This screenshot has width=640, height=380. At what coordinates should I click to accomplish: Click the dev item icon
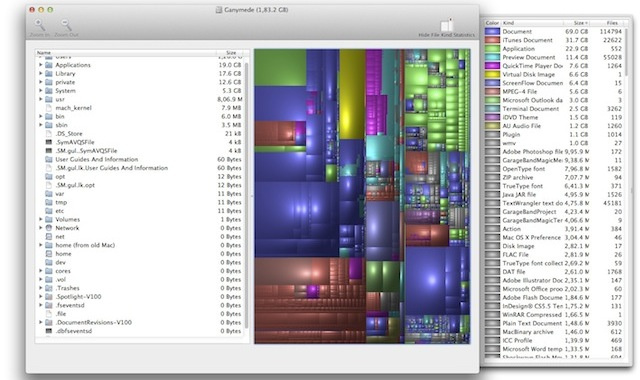[x=49, y=262]
